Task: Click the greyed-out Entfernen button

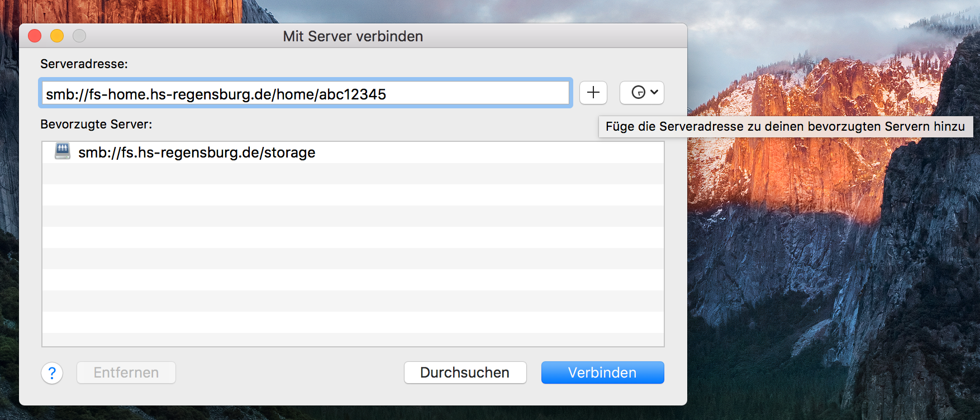Action: click(x=126, y=373)
